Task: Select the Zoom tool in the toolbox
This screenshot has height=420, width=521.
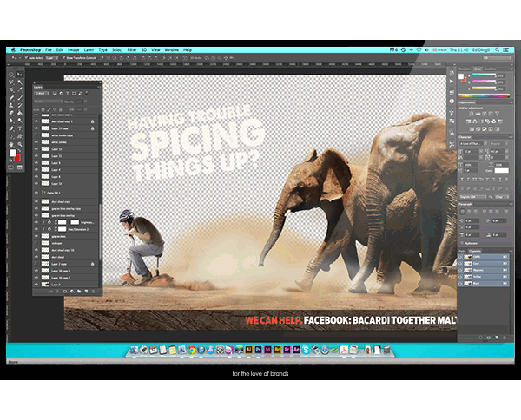Action: 20,144
